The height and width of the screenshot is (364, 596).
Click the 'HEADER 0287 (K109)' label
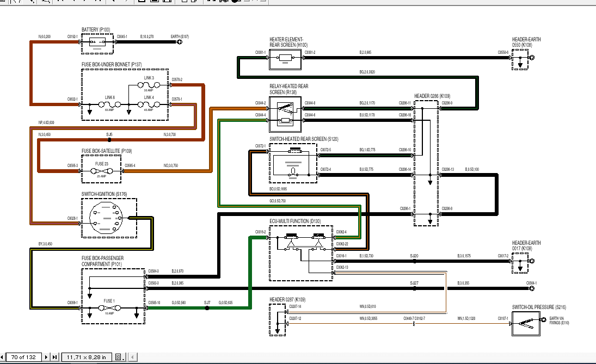point(287,300)
